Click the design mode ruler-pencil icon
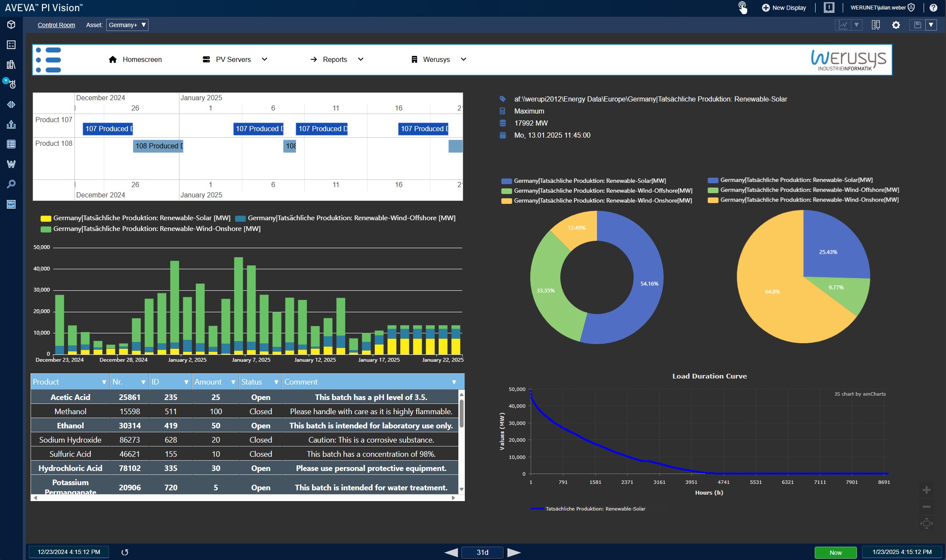 (875, 25)
